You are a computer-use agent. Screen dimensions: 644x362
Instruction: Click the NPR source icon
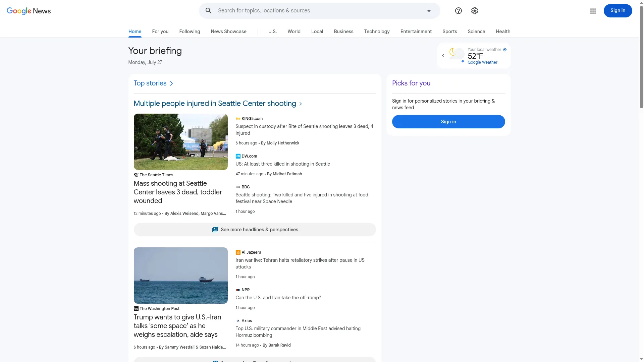[x=238, y=290]
